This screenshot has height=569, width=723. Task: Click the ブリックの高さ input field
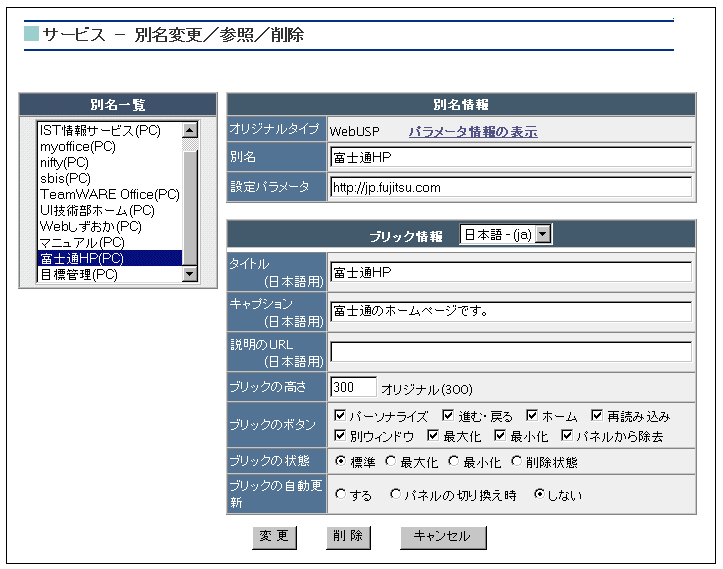pyautogui.click(x=353, y=387)
